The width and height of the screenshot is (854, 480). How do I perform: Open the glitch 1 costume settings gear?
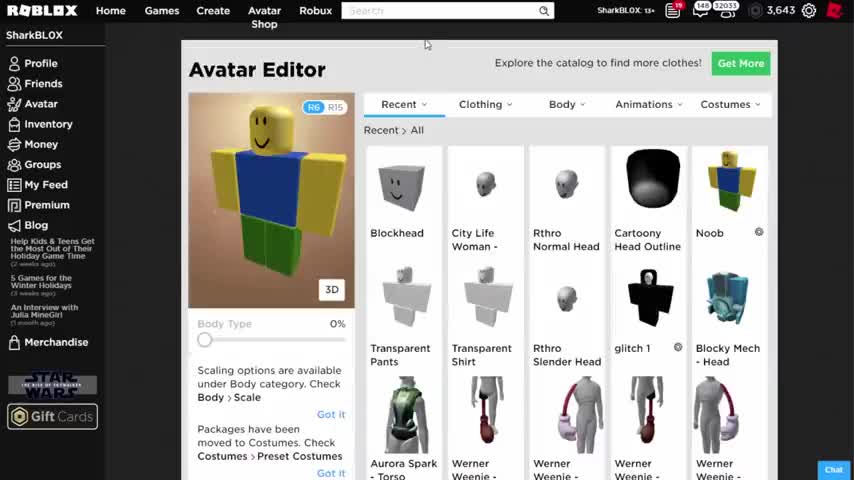point(678,347)
